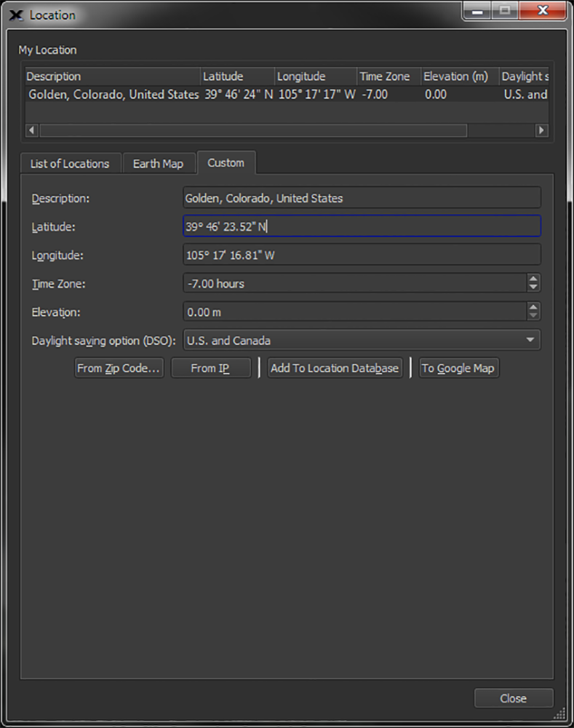This screenshot has height=728, width=574.
Task: Click the Time Zone value field
Action: pos(355,283)
